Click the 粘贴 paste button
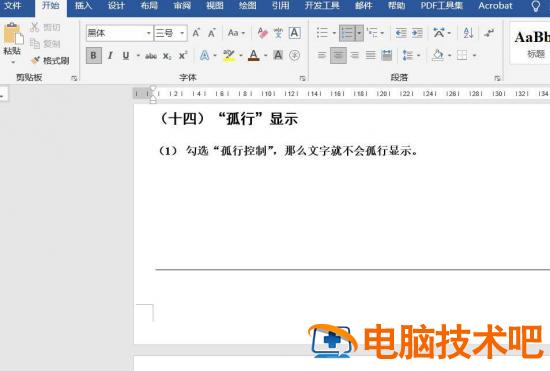 [x=12, y=39]
